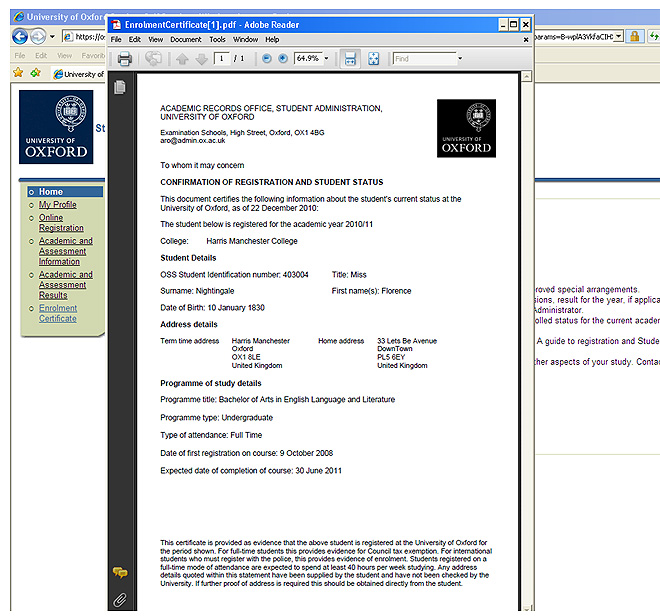Open the Tools menu in Adobe Reader
Viewport: 660px width, 616px height.
pyautogui.click(x=217, y=39)
